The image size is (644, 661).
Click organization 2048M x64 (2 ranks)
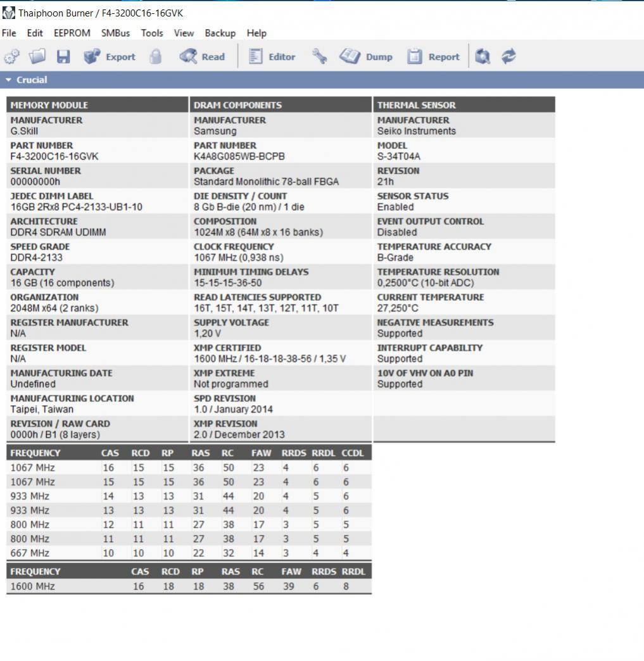pos(54,308)
